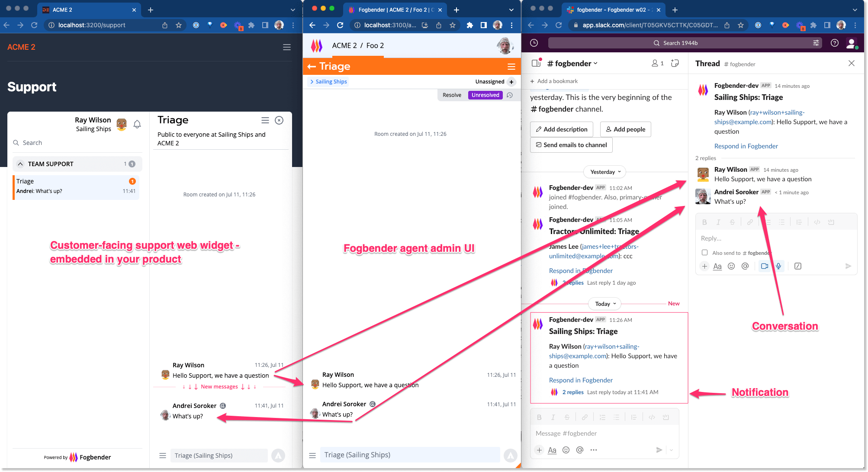Viewport: 868px width, 472px height.
Task: Bookmark localhost:3200/support page
Action: (x=178, y=25)
